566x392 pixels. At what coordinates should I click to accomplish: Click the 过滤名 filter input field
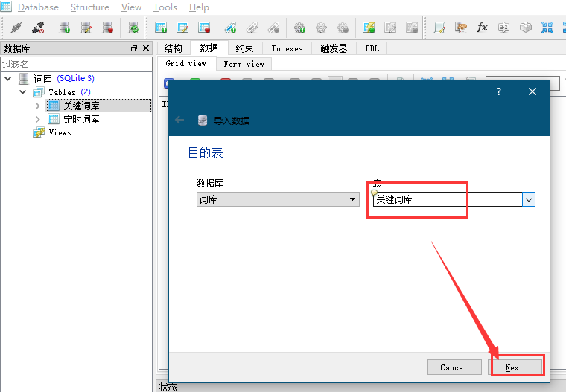(x=74, y=65)
